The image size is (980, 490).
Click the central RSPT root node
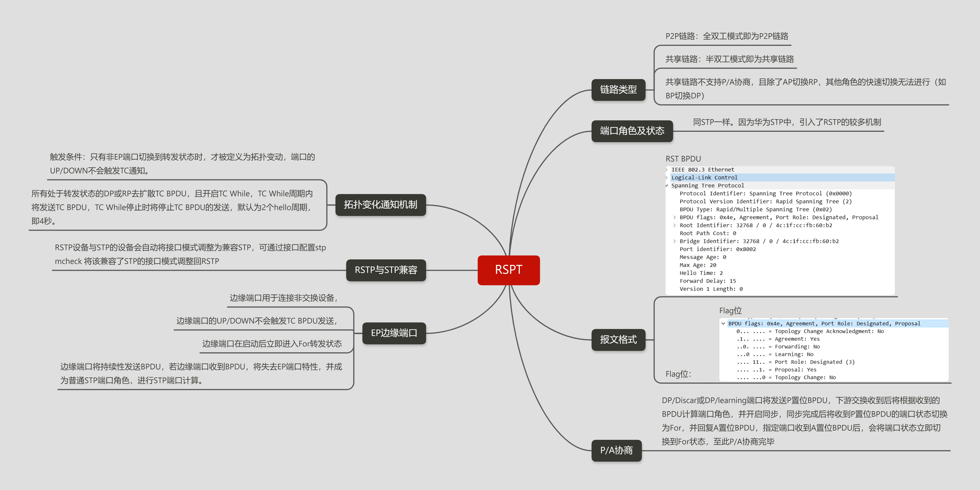508,270
